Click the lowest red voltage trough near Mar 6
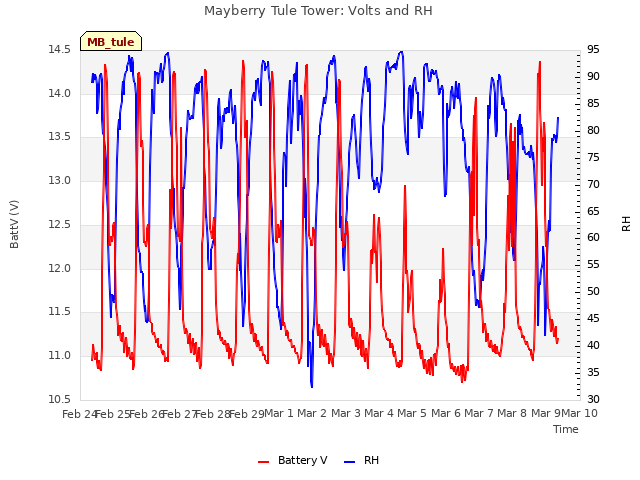 click(462, 381)
